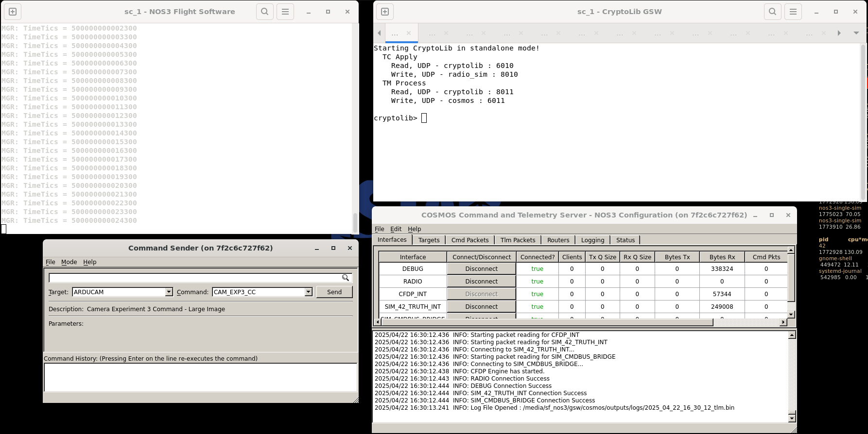
Task: Click DEBUG Bytes Rx value 338324
Action: coord(722,268)
